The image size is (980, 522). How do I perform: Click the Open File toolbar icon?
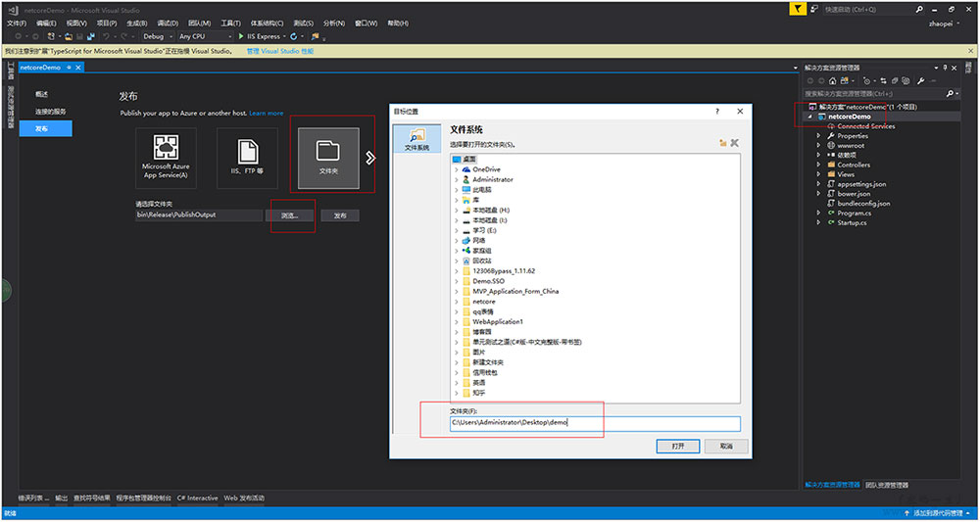coord(69,36)
